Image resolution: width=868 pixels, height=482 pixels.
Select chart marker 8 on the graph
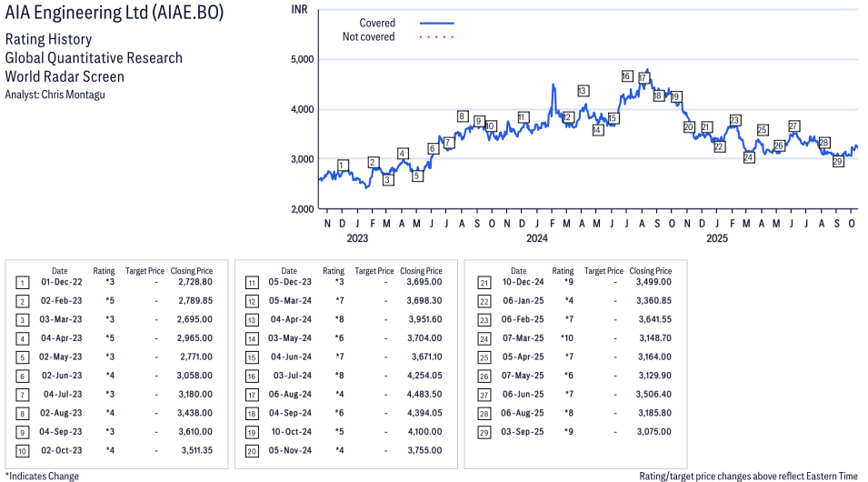[x=462, y=116]
